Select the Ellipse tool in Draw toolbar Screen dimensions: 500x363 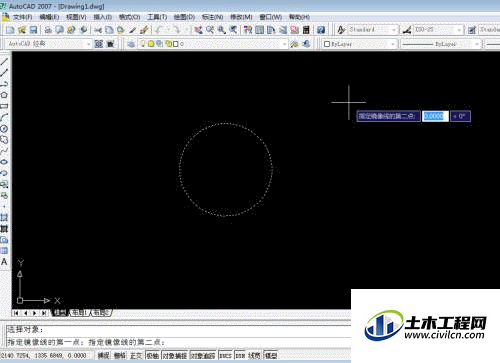click(4, 162)
